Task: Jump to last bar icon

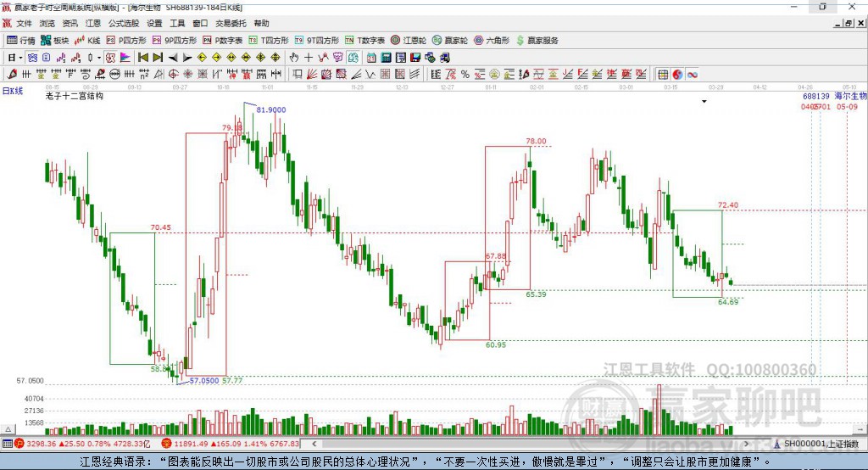Action: pos(158,58)
